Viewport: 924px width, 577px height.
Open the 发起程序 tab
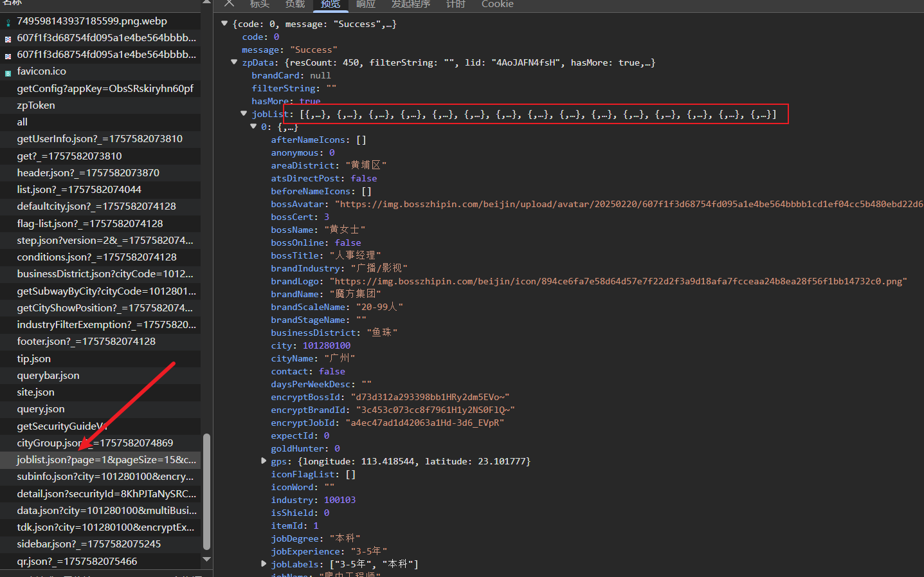tap(411, 5)
